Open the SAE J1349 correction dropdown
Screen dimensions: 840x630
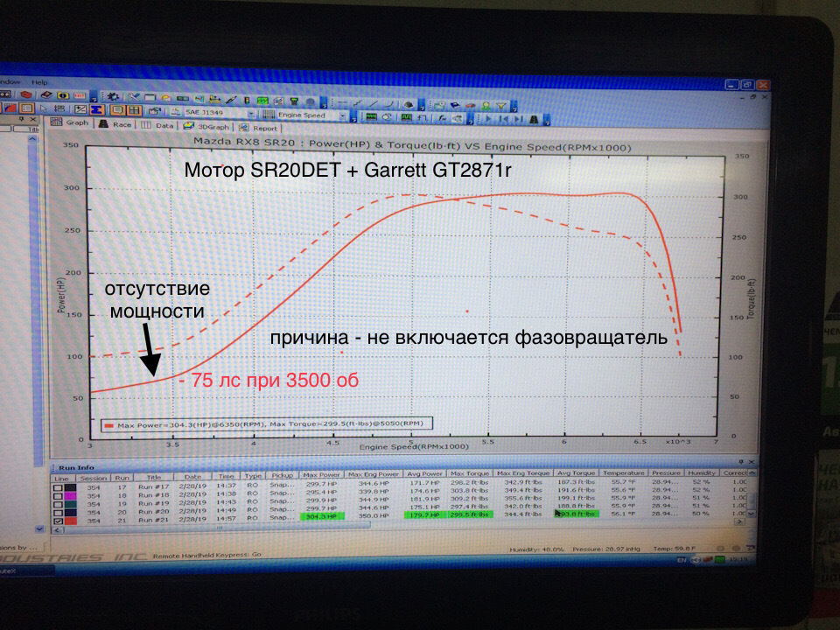[219, 113]
